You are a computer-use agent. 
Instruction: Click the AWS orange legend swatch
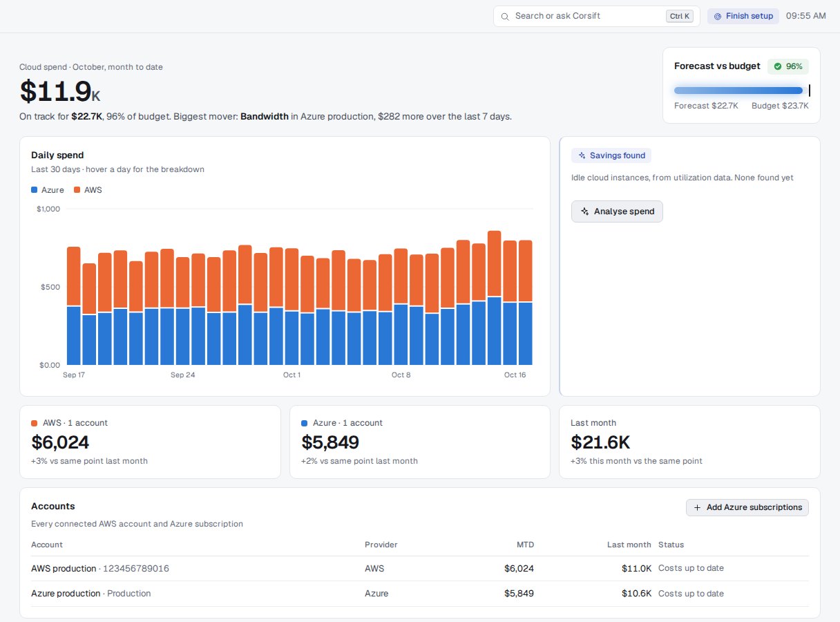click(77, 190)
